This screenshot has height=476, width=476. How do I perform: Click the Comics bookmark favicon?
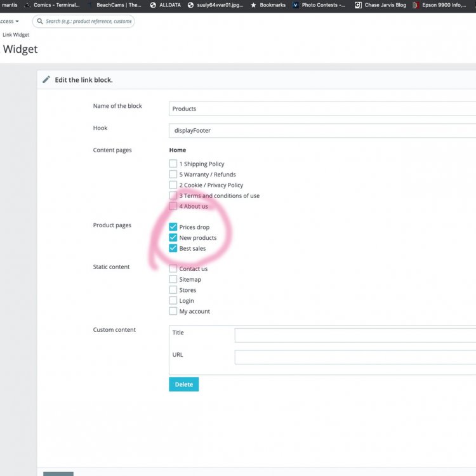(x=27, y=5)
